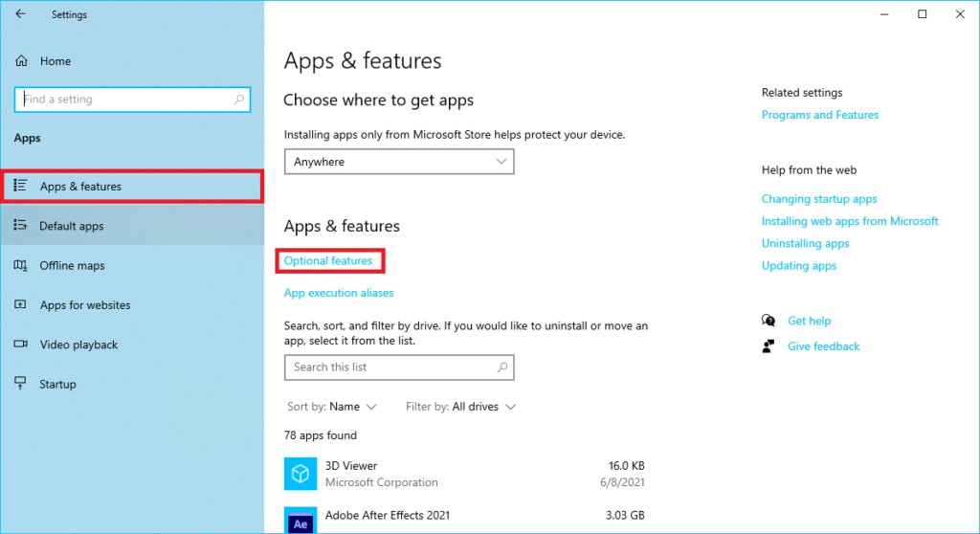Open Programs and Features link
The image size is (980, 534).
tap(820, 115)
